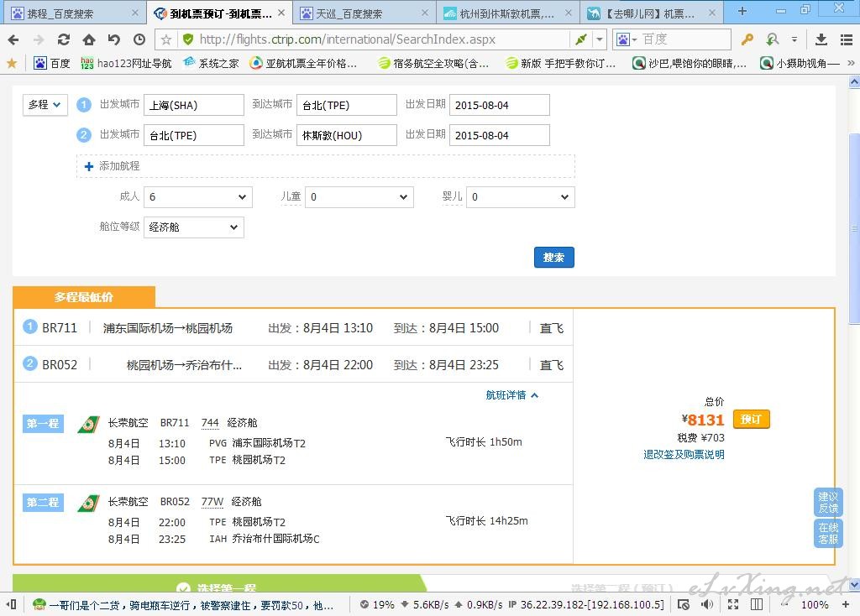This screenshot has width=860, height=616.
Task: Click the 744 aircraft type link
Action: [x=210, y=423]
